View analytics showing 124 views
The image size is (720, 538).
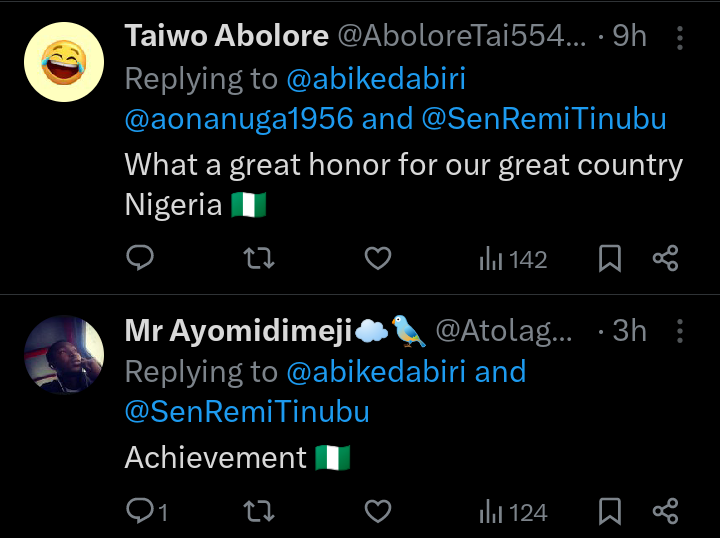(x=513, y=513)
